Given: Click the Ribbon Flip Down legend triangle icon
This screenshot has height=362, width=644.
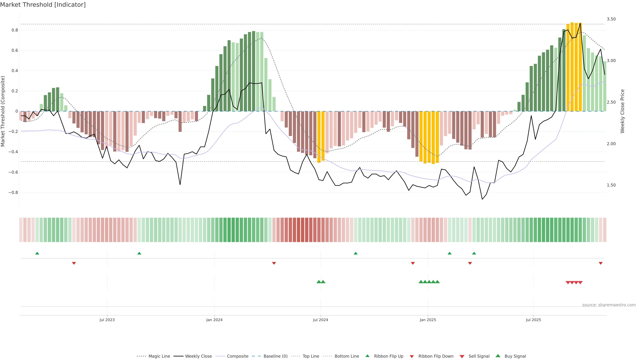Looking at the screenshot, I should click(412, 356).
